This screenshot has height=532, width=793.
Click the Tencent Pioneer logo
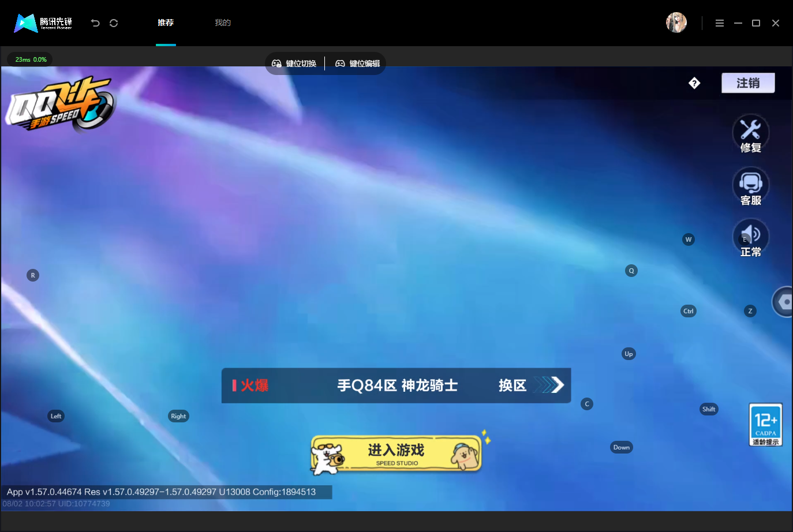point(43,23)
